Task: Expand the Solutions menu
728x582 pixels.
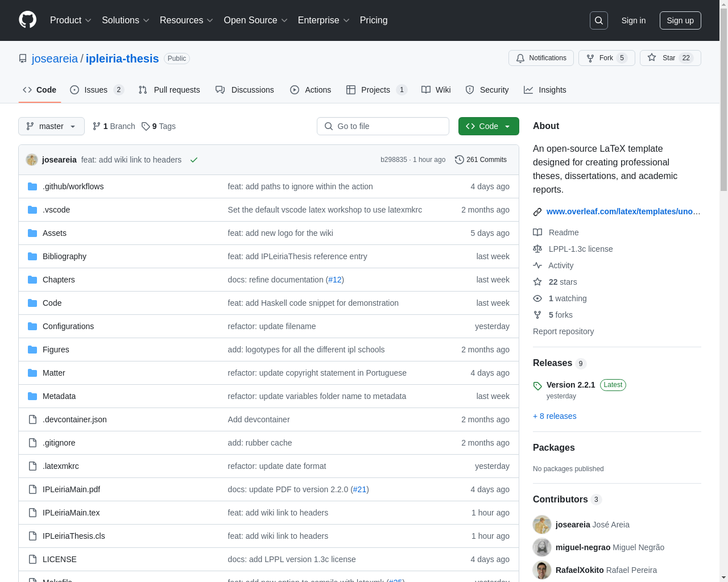Action: (126, 20)
